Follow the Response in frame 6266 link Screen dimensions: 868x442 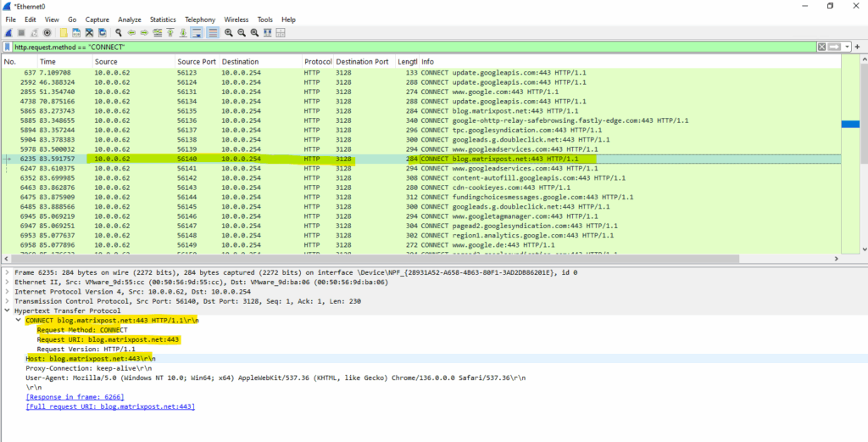click(x=75, y=397)
